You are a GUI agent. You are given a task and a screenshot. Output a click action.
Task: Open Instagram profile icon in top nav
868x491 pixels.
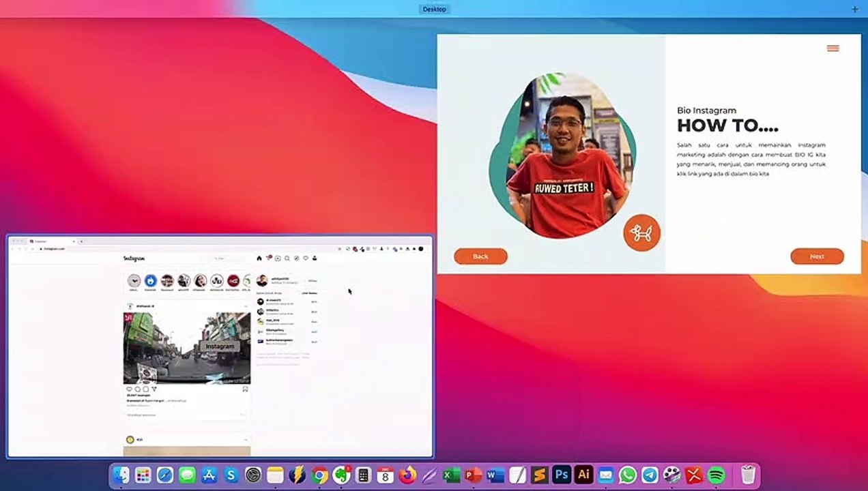315,258
